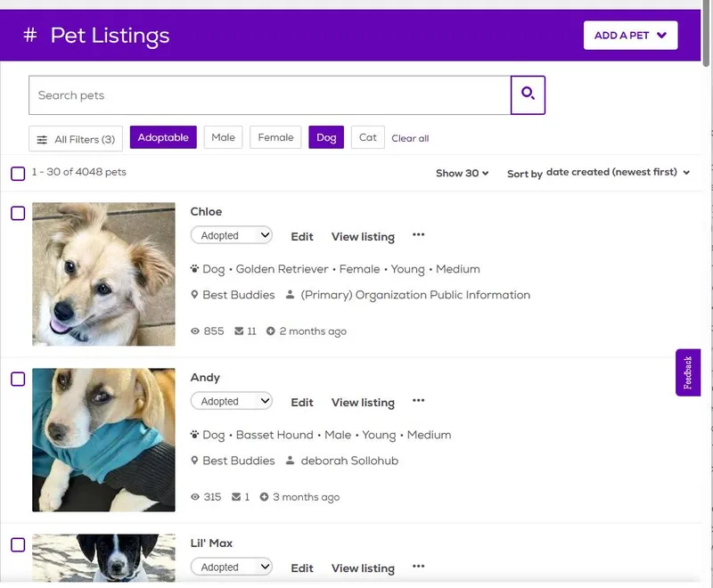Image resolution: width=713 pixels, height=588 pixels.
Task: Click the magnifying glass search icon
Action: tap(528, 95)
